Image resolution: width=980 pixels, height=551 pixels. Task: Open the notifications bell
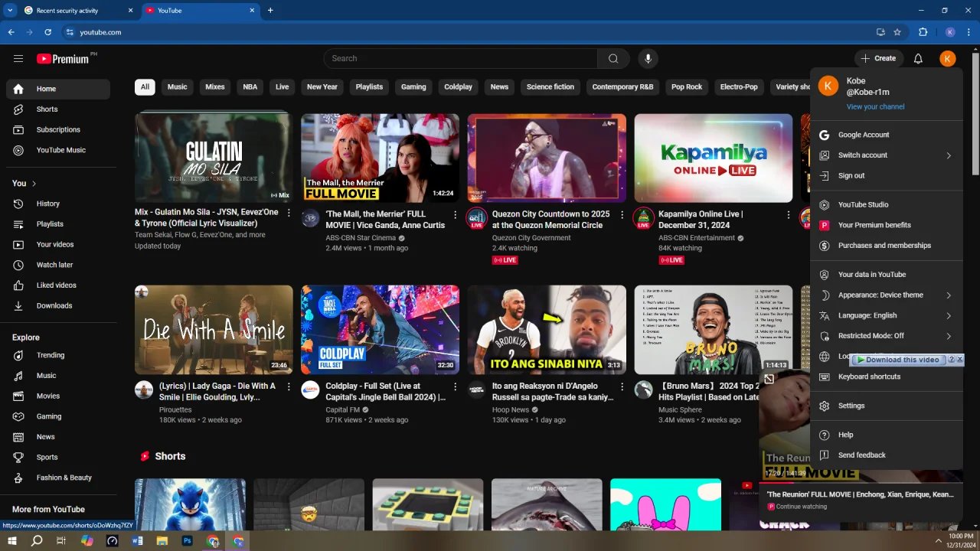918,58
